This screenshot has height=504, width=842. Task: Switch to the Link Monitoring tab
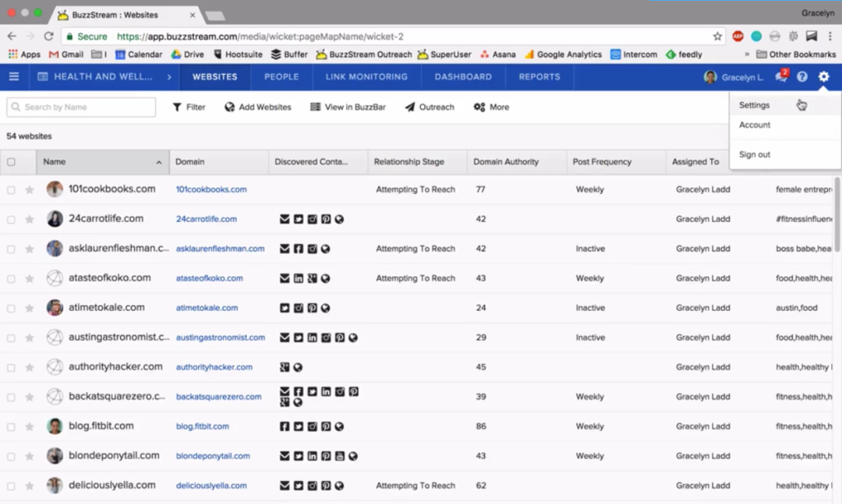(x=367, y=76)
